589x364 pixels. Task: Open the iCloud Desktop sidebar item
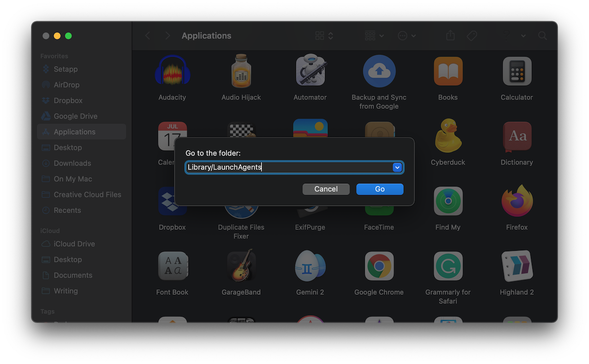coord(81,259)
